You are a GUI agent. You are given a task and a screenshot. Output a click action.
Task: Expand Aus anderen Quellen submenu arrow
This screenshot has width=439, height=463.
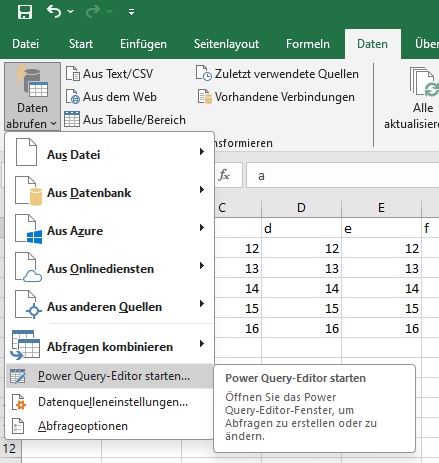(202, 304)
